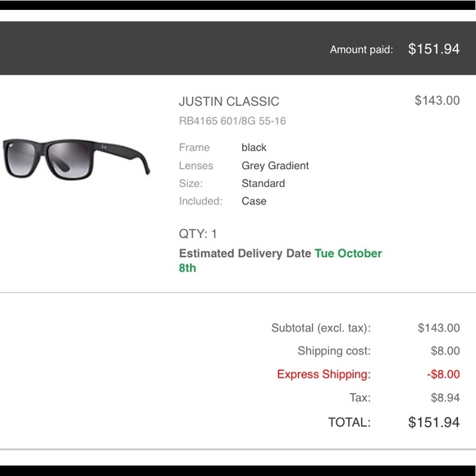Click the Tax: label
The image size is (476, 476).
click(360, 398)
